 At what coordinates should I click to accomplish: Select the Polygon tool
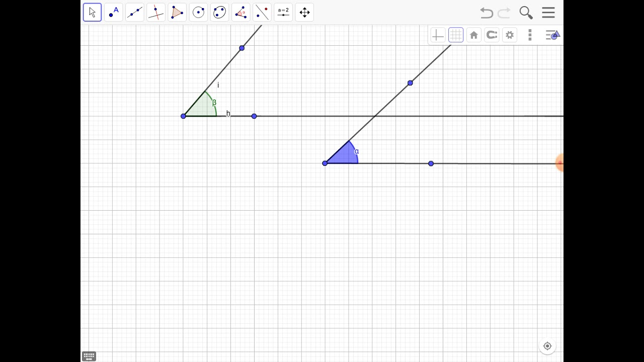[177, 12]
